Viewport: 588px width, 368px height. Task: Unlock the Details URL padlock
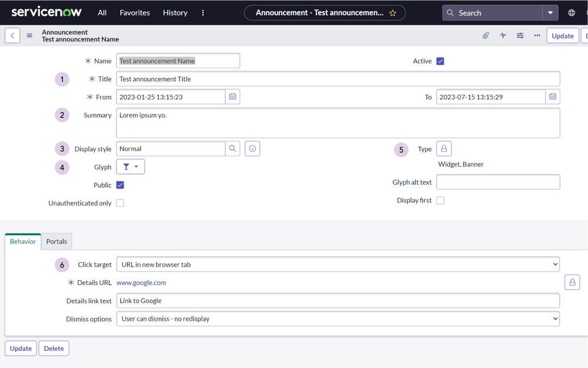(x=572, y=282)
